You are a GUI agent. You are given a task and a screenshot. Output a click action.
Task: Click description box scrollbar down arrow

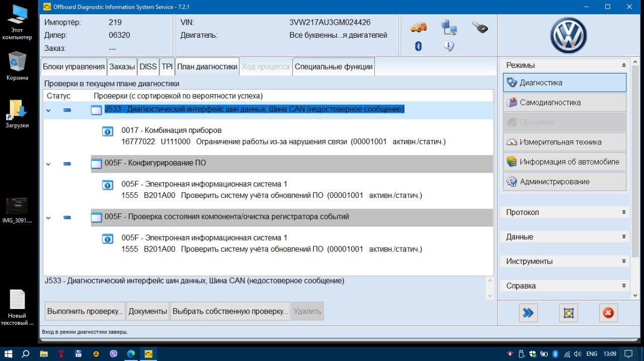click(490, 296)
